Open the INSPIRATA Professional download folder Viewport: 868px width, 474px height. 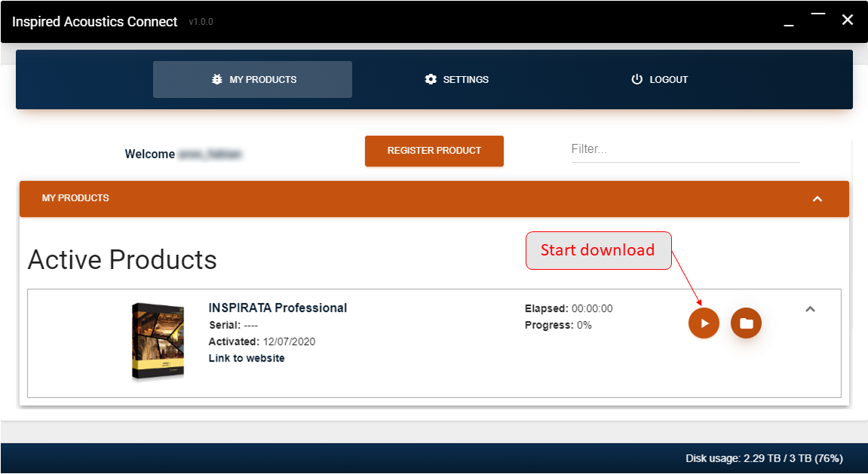pyautogui.click(x=747, y=323)
